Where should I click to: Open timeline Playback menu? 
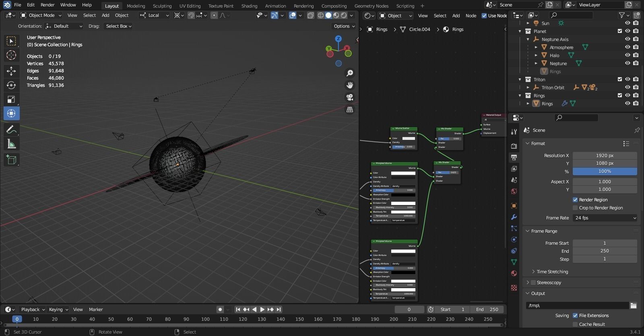pyautogui.click(x=33, y=309)
